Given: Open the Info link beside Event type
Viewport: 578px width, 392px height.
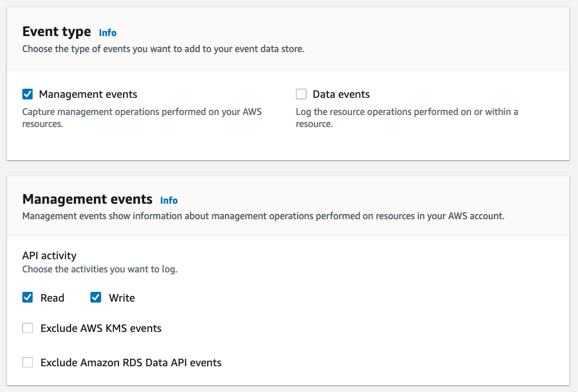Looking at the screenshot, I should point(108,33).
